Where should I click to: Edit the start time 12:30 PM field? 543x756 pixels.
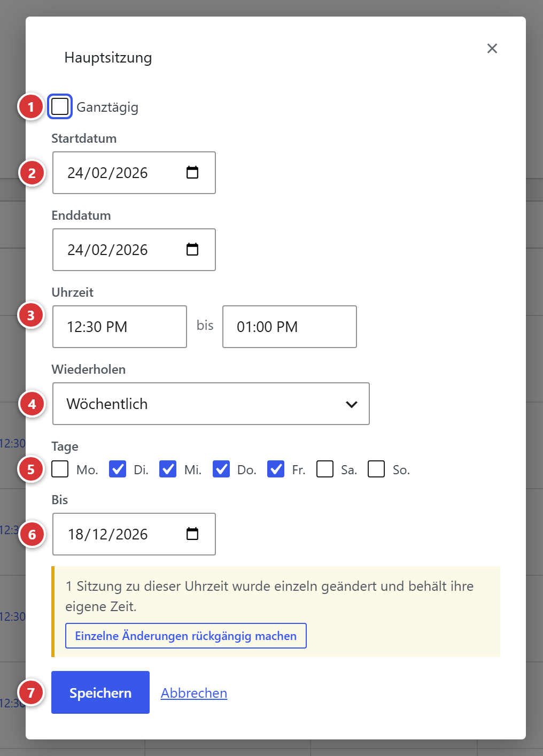coord(120,327)
